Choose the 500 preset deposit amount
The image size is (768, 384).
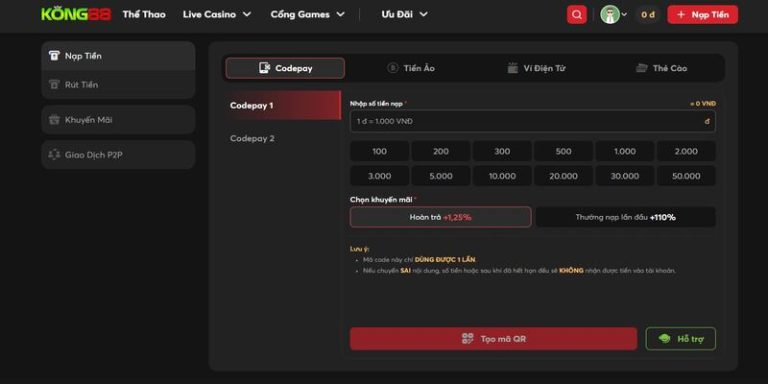[563, 151]
